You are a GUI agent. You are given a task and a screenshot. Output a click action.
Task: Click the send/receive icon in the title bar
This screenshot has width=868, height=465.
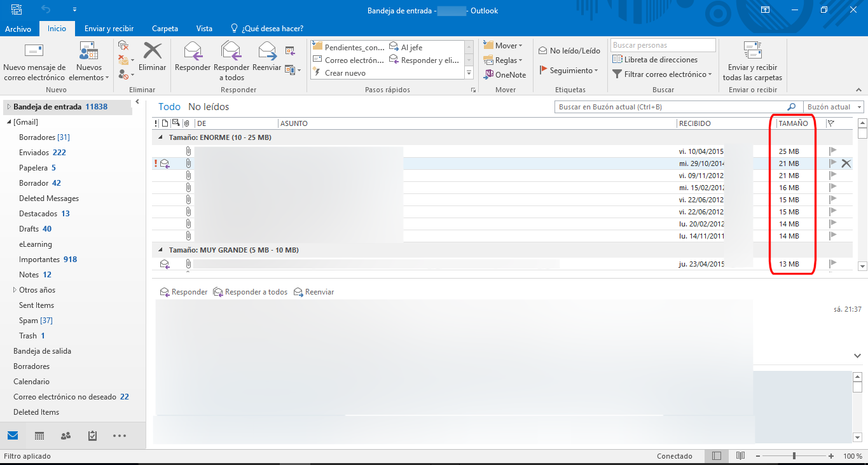coord(16,10)
